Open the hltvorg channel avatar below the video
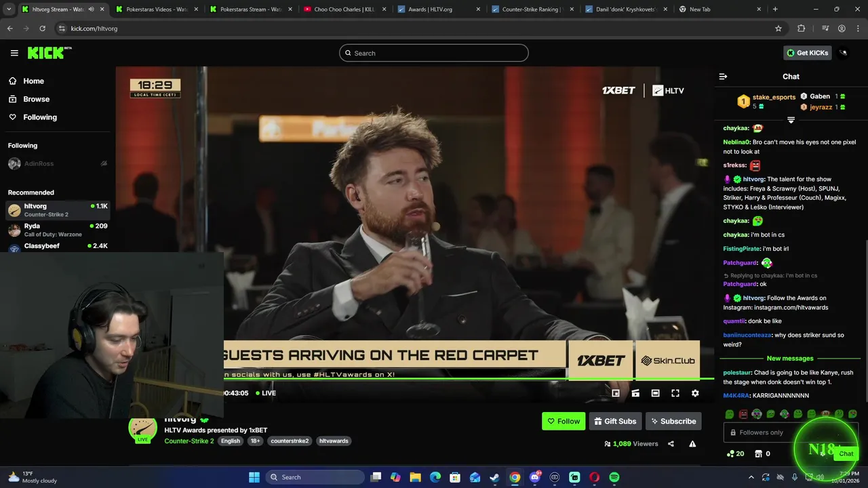 click(x=142, y=429)
